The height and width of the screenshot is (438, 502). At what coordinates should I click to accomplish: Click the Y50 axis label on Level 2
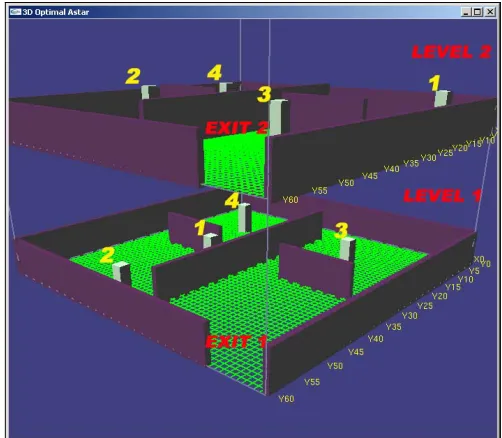[x=346, y=182]
